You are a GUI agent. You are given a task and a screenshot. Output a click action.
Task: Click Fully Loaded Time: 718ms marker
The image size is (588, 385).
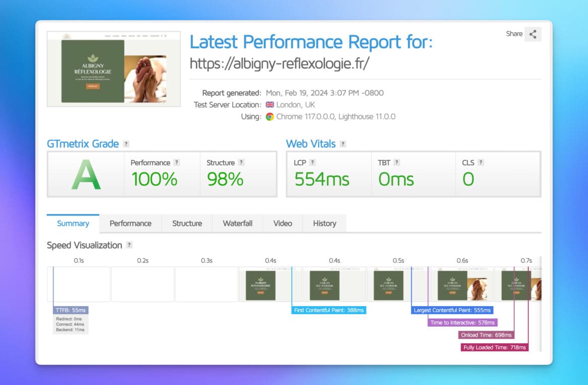pos(495,347)
